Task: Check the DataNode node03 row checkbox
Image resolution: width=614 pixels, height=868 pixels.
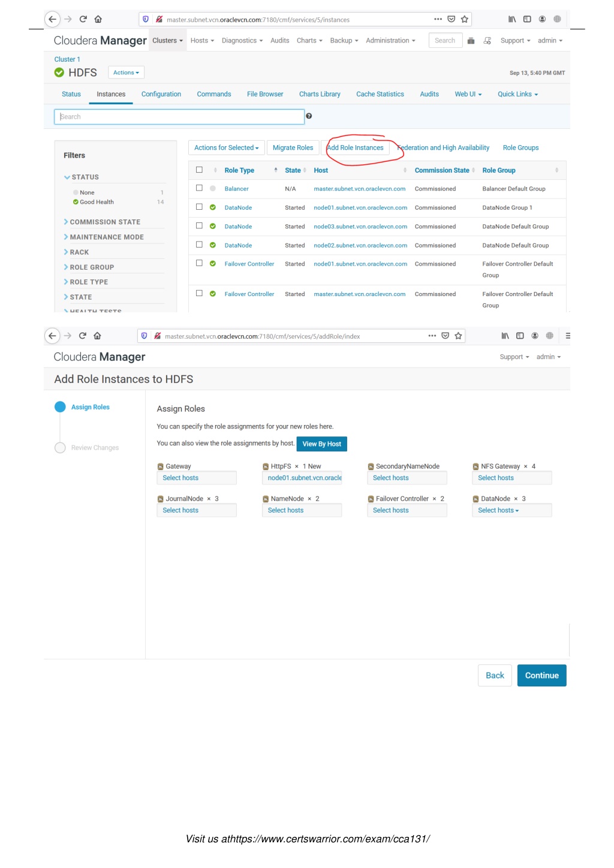Action: pos(199,225)
